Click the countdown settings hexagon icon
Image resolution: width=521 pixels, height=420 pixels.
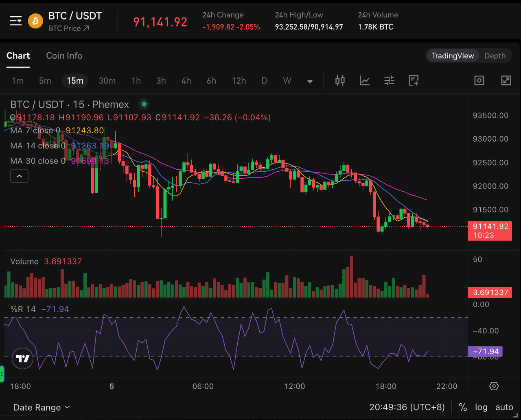point(494,386)
